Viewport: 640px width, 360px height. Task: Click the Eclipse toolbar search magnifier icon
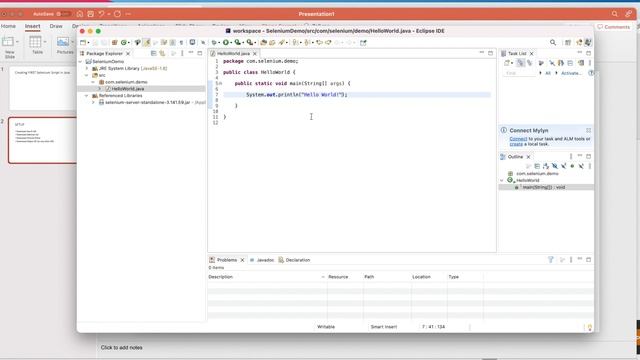click(x=553, y=42)
